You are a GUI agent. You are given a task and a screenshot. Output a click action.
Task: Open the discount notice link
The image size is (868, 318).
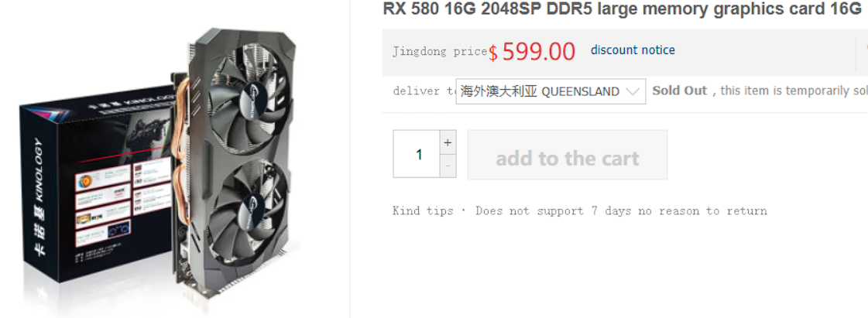click(x=633, y=50)
